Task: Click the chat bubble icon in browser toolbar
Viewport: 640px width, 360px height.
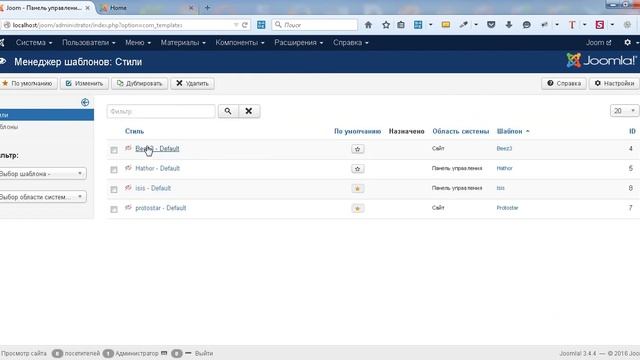Action: click(527, 25)
